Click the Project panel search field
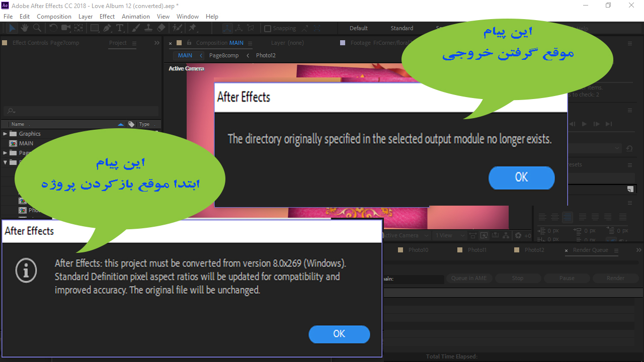Viewport: 644px width, 362px height. coord(81,111)
